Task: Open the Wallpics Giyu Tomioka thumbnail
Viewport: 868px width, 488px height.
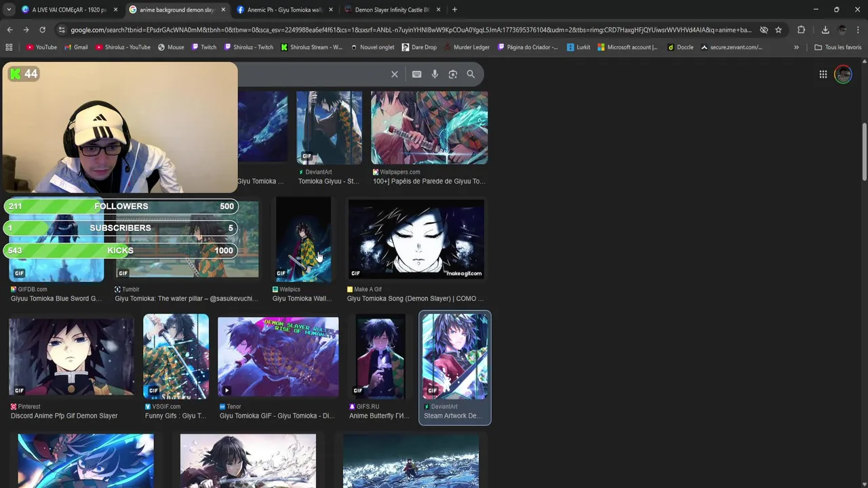Action: [303, 239]
